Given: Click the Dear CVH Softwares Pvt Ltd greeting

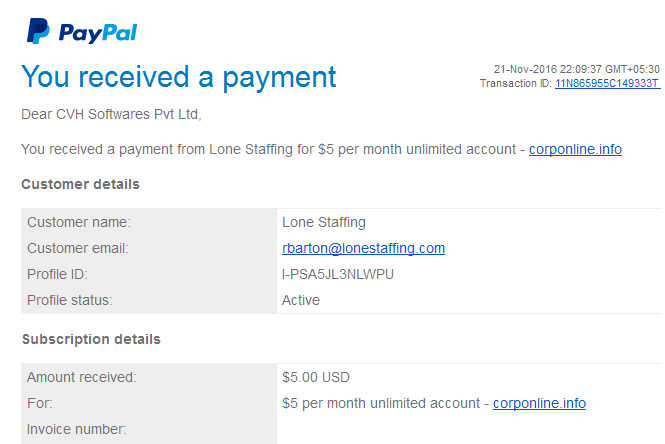Looking at the screenshot, I should coord(111,114).
